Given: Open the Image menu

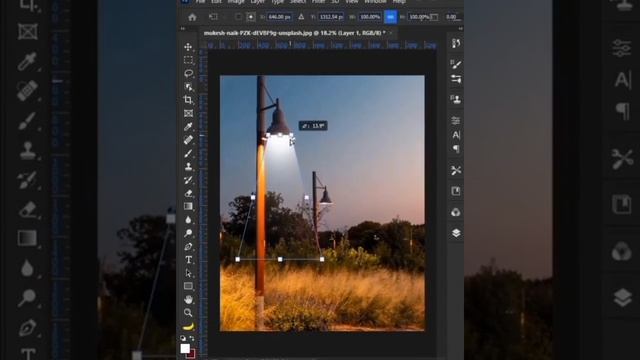Looking at the screenshot, I should point(236,2).
